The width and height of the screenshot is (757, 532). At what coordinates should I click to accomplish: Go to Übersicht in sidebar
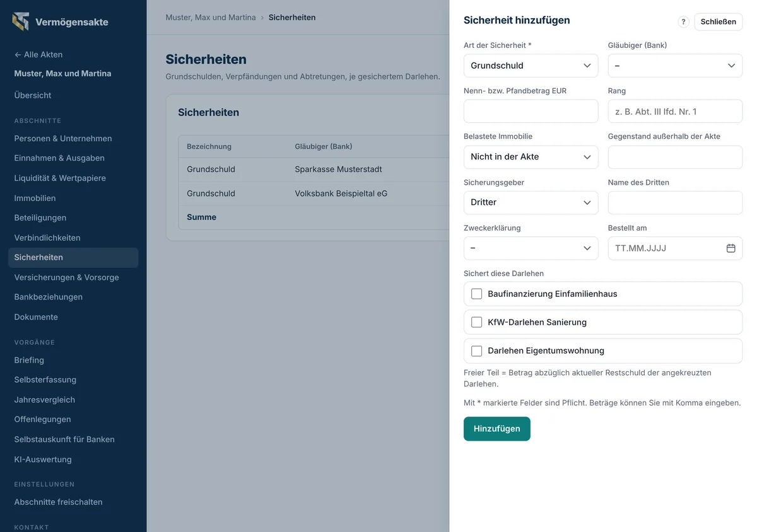point(33,95)
